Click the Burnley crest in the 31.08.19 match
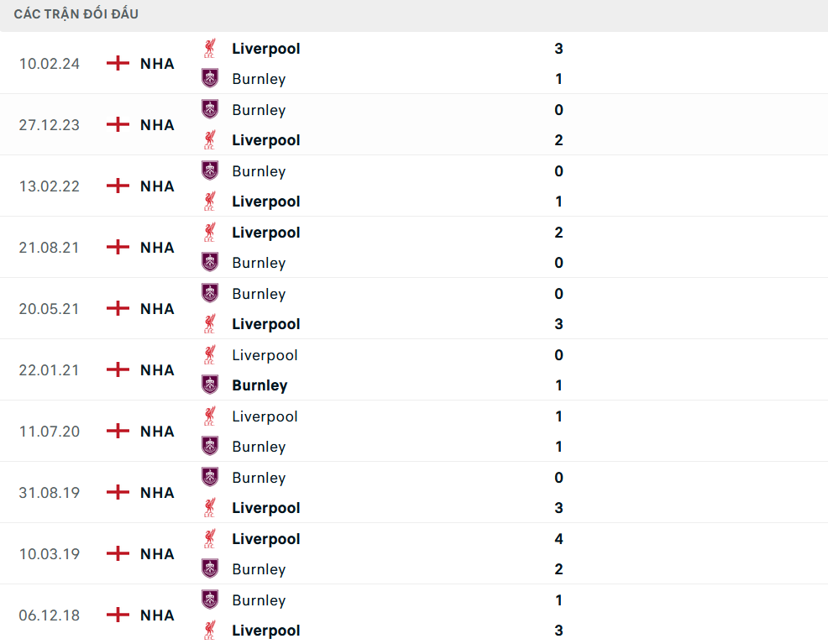 point(209,477)
